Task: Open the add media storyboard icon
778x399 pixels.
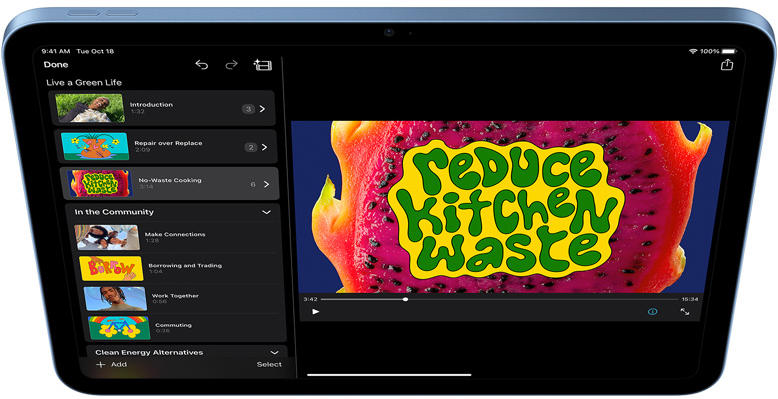Action: tap(262, 65)
